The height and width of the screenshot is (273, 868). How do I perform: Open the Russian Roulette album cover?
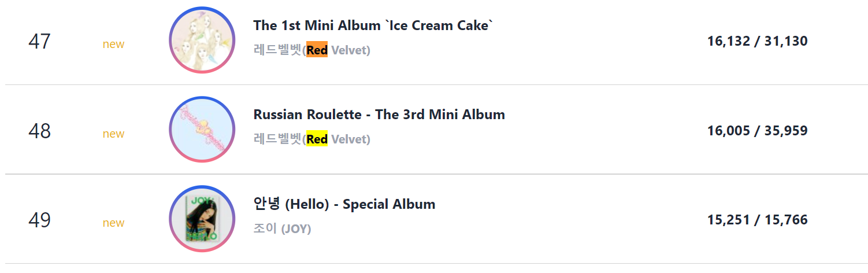tap(202, 130)
